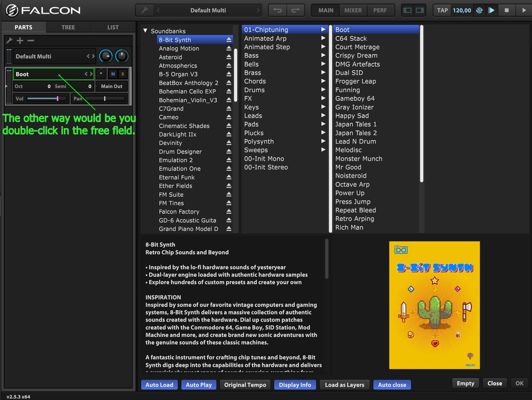Image resolution: width=532 pixels, height=400 pixels.
Task: Open the MAIN view
Action: 326,10
